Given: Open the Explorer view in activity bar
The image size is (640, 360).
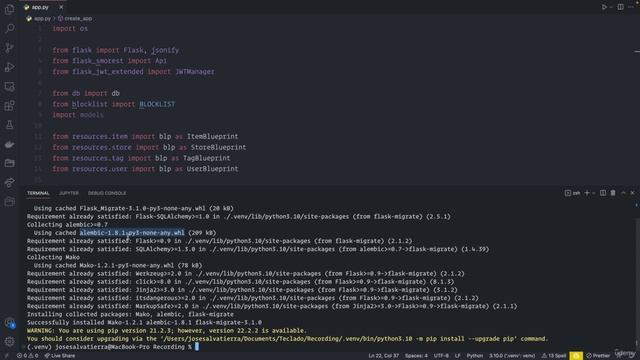Looking at the screenshot, I should [x=9, y=9].
